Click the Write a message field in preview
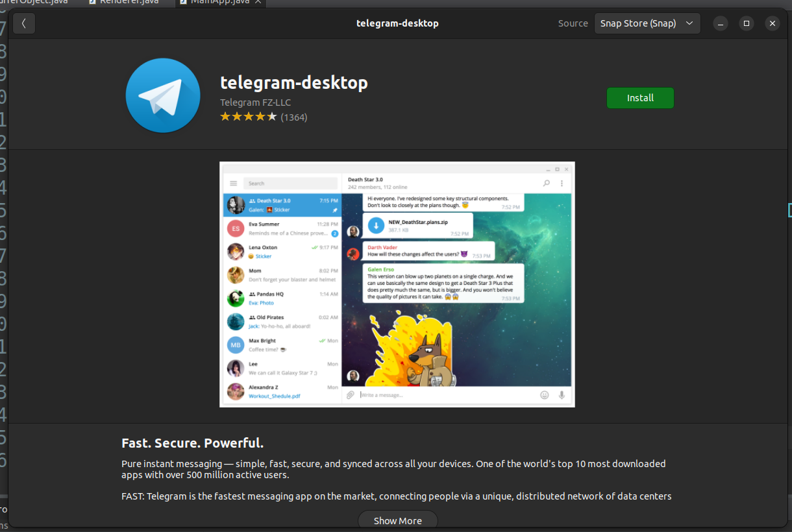The height and width of the screenshot is (532, 792). point(390,394)
